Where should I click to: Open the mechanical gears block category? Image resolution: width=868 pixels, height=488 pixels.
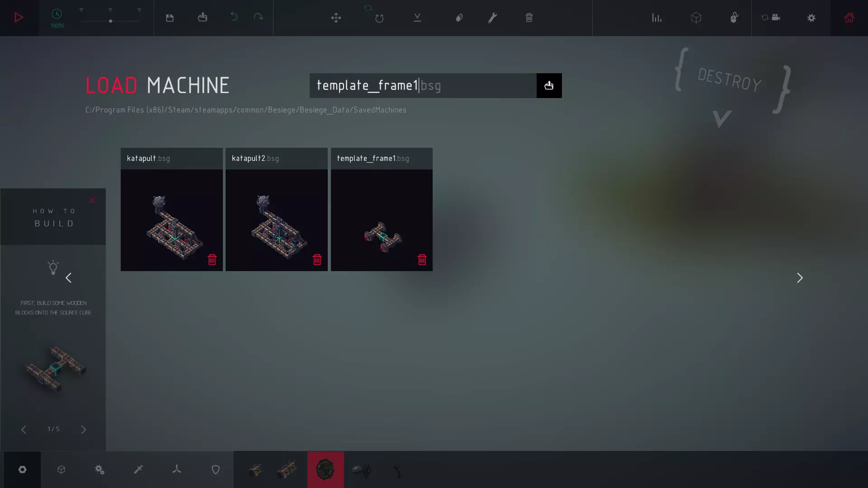(99, 470)
